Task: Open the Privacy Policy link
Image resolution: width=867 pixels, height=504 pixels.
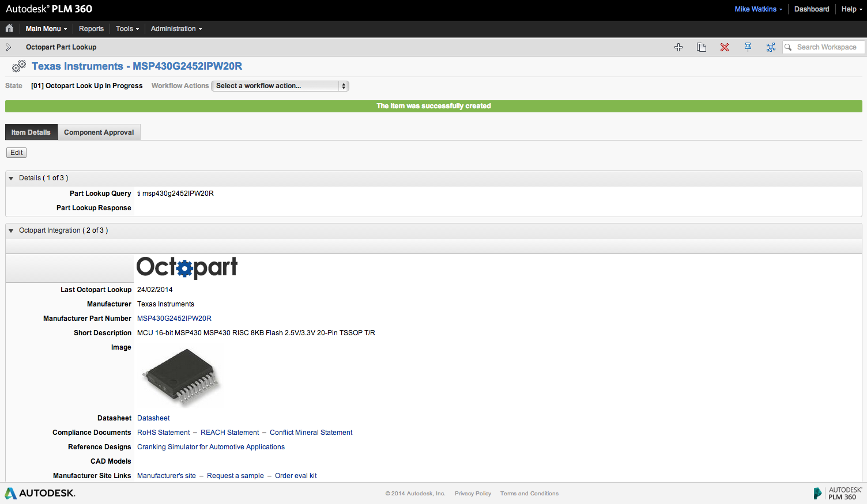Action: coord(473,494)
